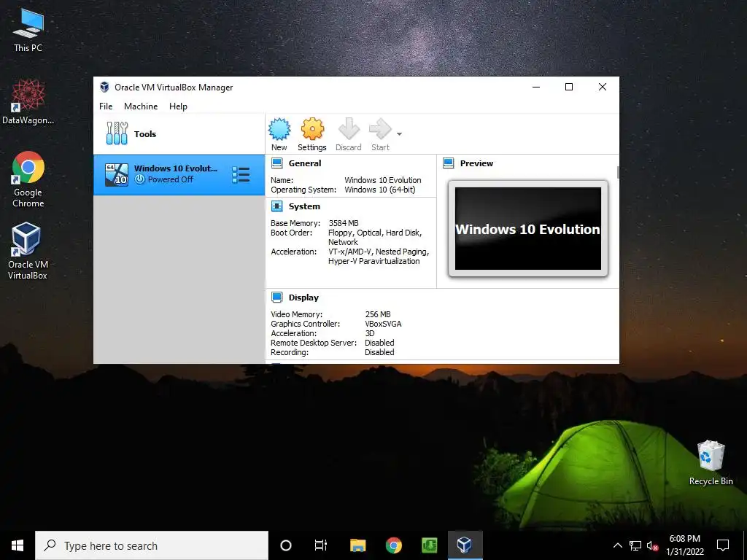Click the VirtualBox taskbar icon
This screenshot has width=747, height=560.
click(465, 545)
